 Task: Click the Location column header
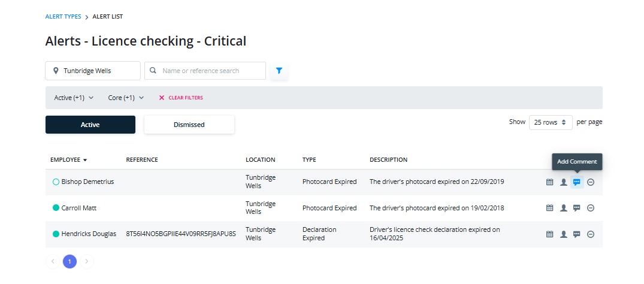[261, 160]
